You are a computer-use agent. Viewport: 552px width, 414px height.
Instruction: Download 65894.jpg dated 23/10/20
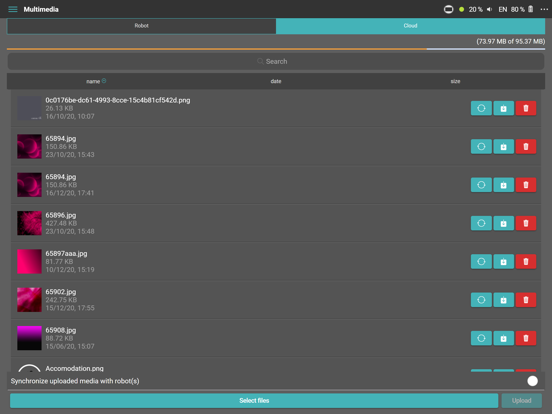click(503, 146)
